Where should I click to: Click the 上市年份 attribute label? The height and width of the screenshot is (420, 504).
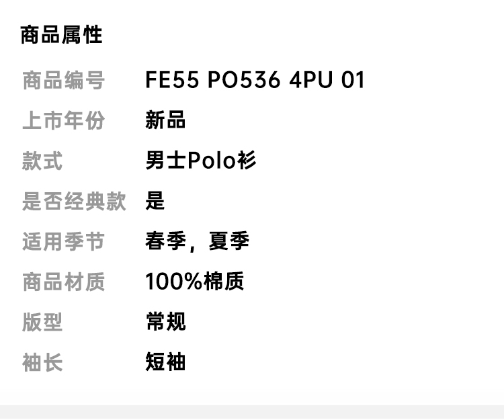point(63,121)
